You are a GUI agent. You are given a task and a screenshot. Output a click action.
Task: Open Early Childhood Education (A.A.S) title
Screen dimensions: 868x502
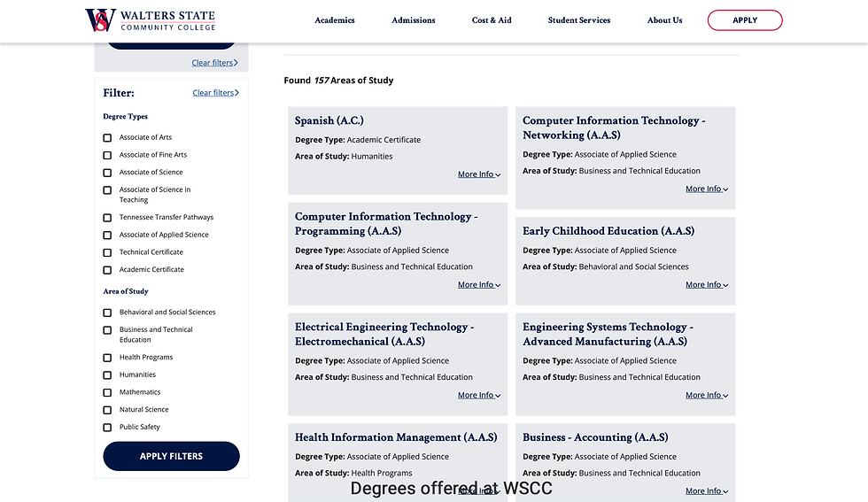(608, 231)
